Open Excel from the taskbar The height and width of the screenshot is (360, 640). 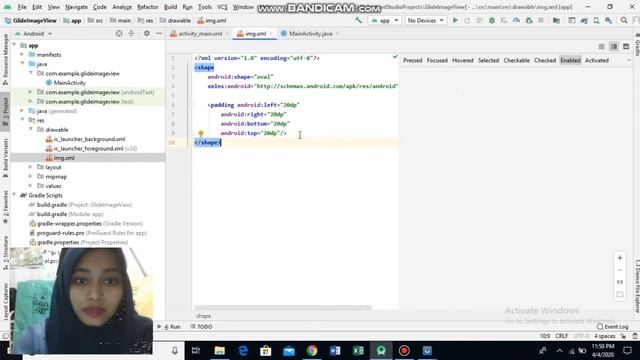point(358,351)
